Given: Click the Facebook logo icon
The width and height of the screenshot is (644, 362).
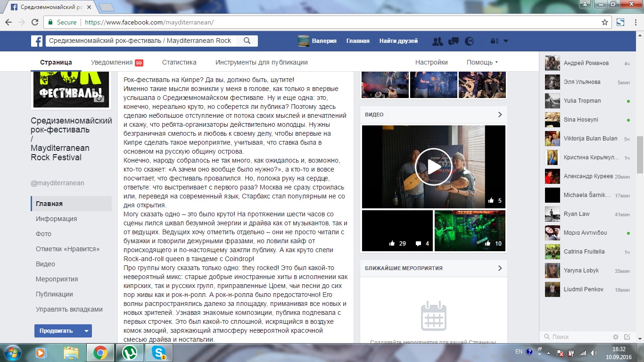Looking at the screenshot, I should pos(37,41).
